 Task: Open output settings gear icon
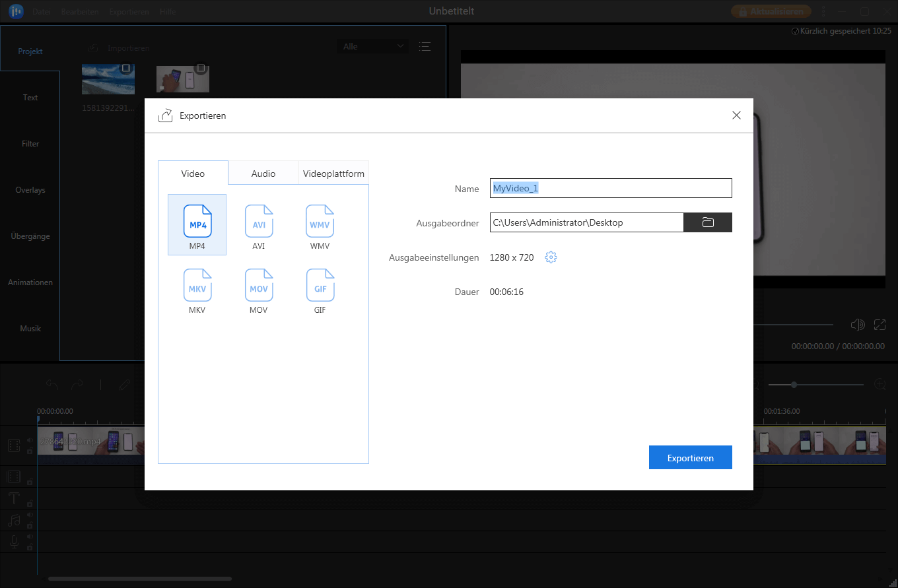tap(551, 257)
